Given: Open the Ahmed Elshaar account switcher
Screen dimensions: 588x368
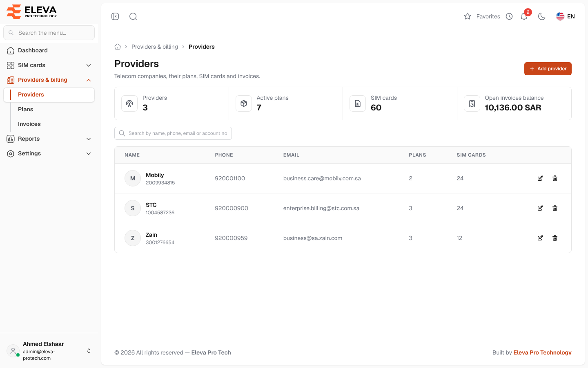Looking at the screenshot, I should (49, 351).
